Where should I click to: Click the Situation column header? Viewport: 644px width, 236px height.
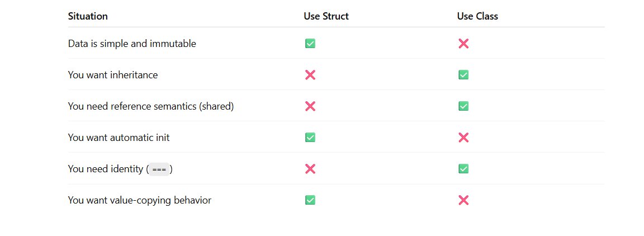pyautogui.click(x=88, y=16)
